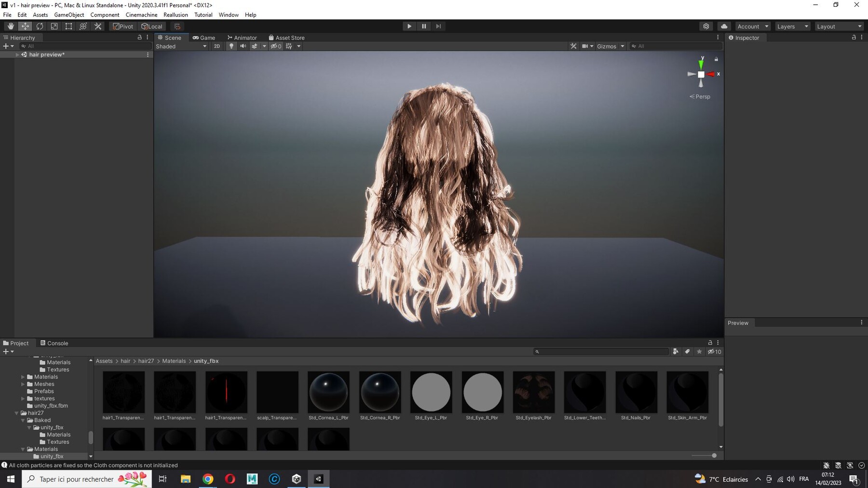Collapse Baked folder in Project tree
The image size is (868, 488).
[23, 420]
